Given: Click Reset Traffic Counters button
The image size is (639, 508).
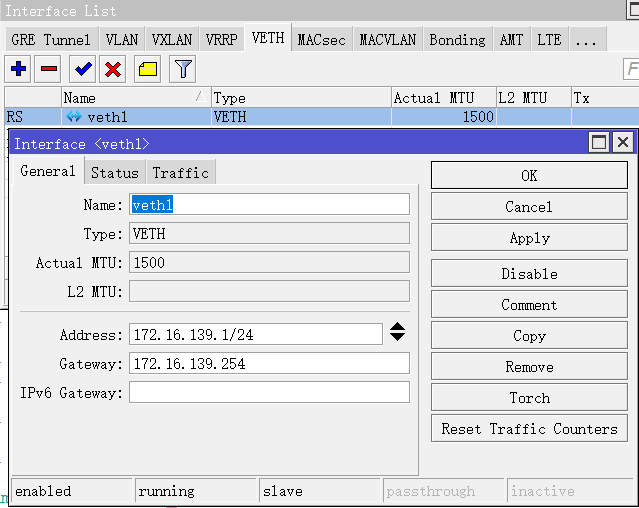Looking at the screenshot, I should click(529, 429).
